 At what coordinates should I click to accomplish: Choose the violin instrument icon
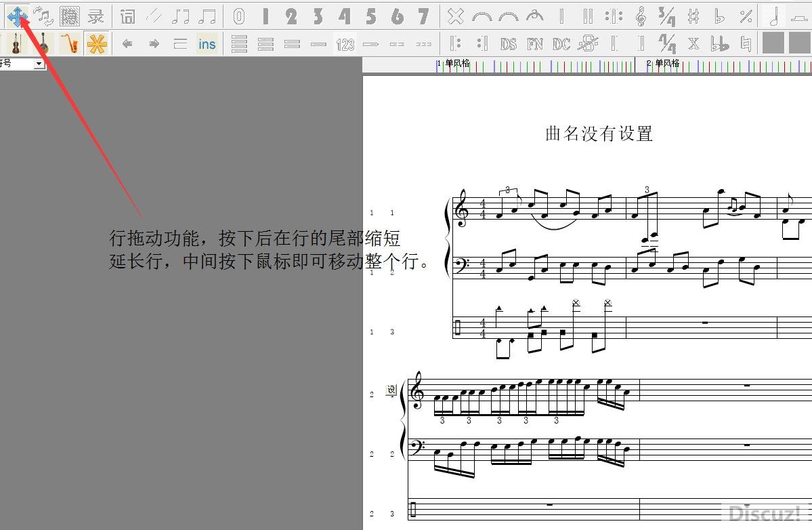click(16, 44)
